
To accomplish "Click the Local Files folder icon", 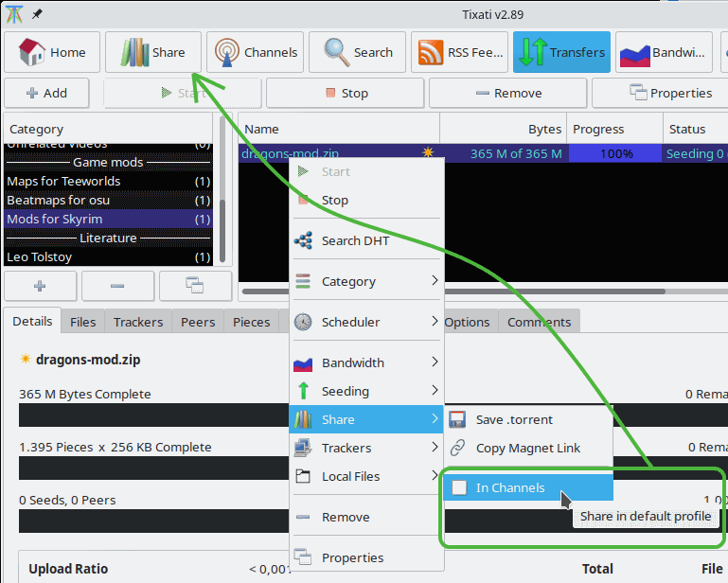I will click(303, 476).
